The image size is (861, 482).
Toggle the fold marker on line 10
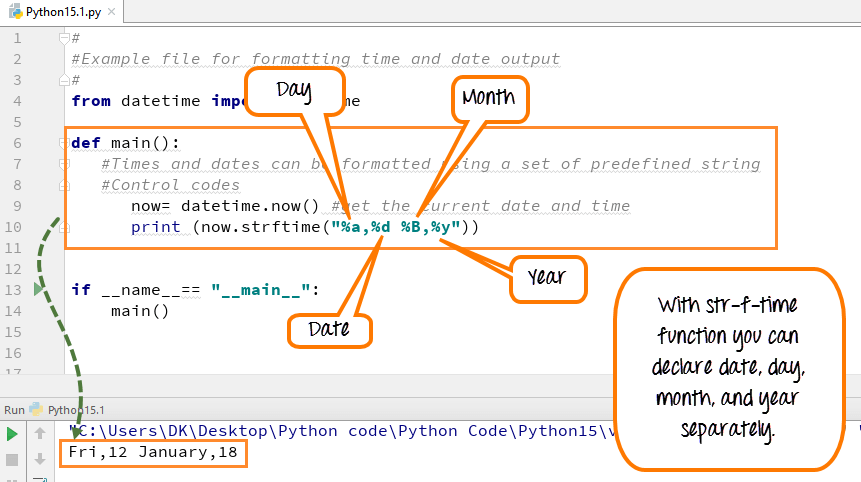[64, 227]
